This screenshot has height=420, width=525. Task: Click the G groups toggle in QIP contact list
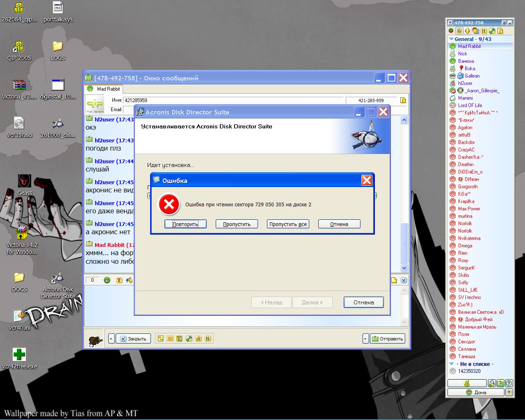coord(459,31)
